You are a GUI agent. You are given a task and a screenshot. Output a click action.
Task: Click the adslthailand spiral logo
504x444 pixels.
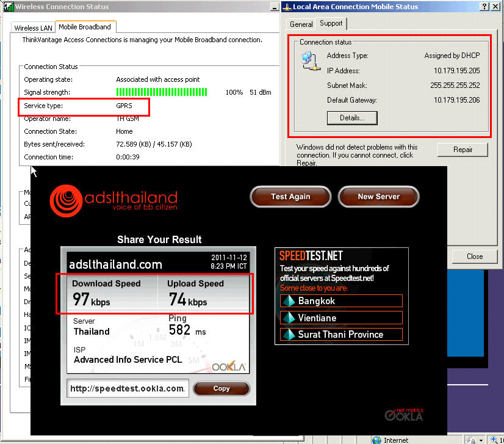coord(66,201)
